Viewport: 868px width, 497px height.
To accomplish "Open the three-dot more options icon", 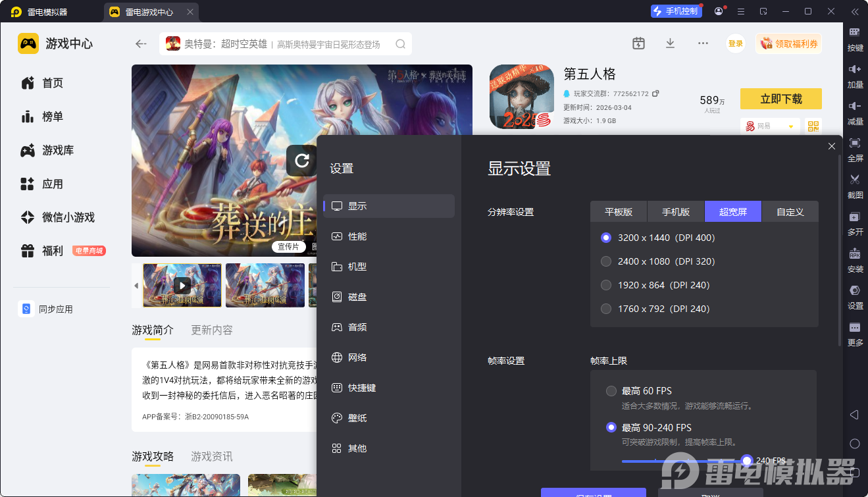I will click(703, 43).
